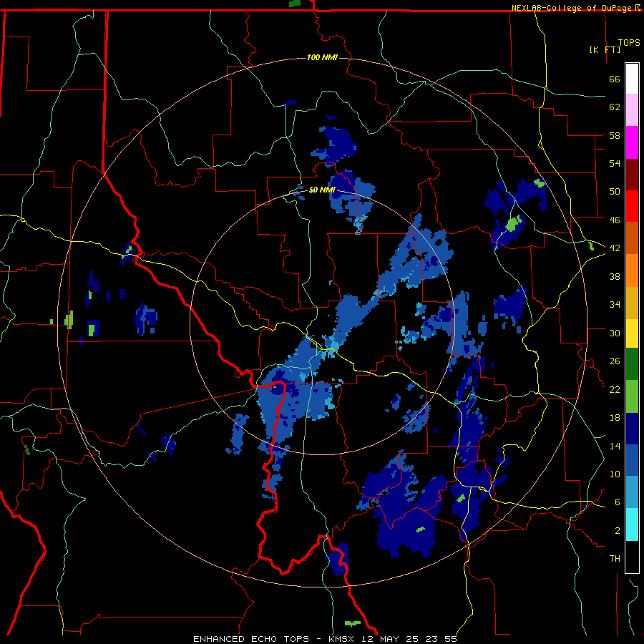Click the TOPS legend title

pyautogui.click(x=629, y=43)
